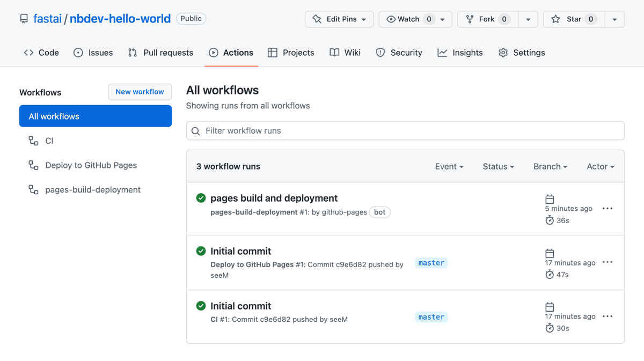The width and height of the screenshot is (644, 361).
Task: Click the search magnifier icon in filter box
Action: [196, 131]
